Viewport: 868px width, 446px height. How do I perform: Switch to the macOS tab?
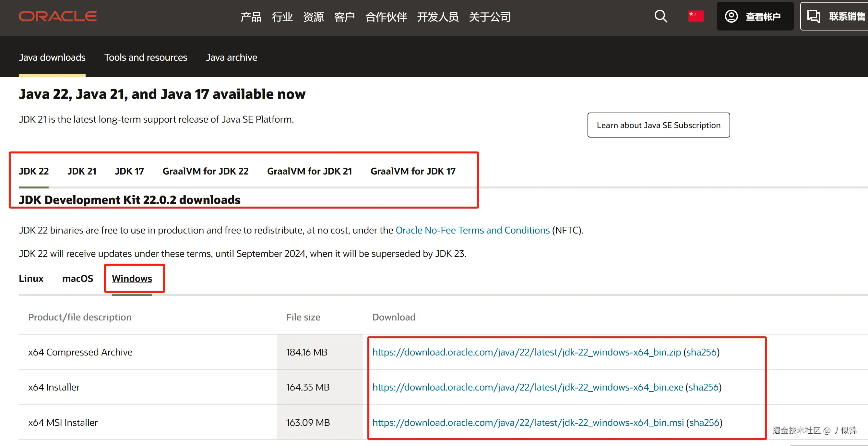point(77,278)
